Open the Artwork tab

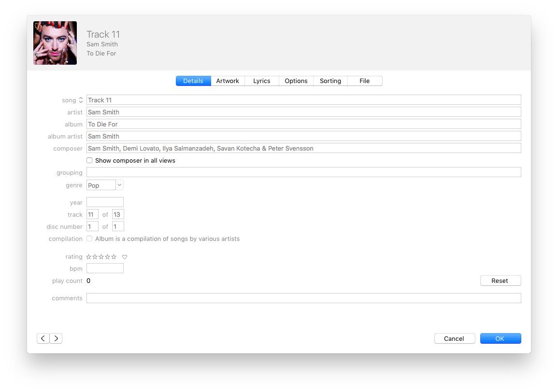click(228, 81)
